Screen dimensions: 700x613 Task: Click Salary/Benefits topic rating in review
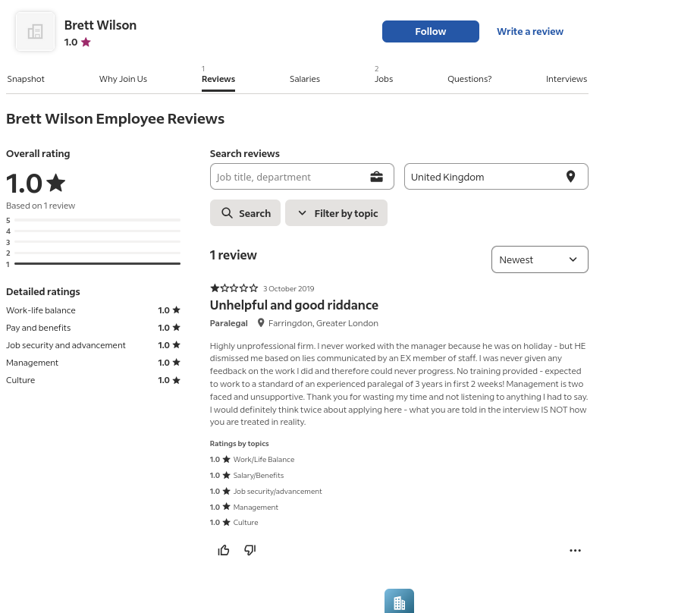pos(247,475)
